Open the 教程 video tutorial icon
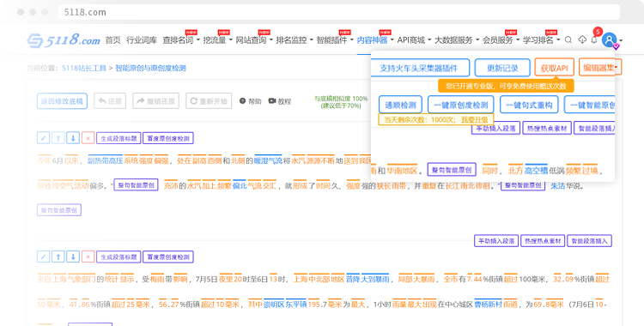The width and height of the screenshot is (644, 326). coord(272,101)
